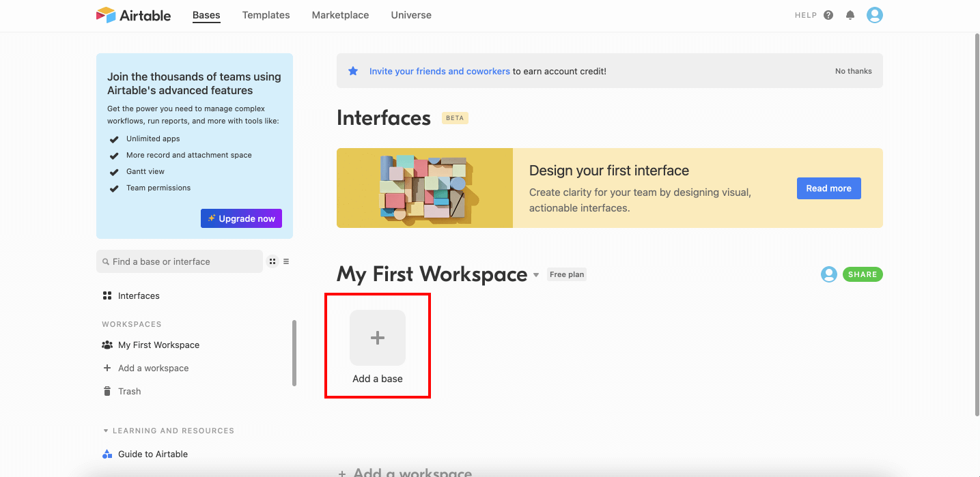Click the Airtable logo

tap(133, 15)
